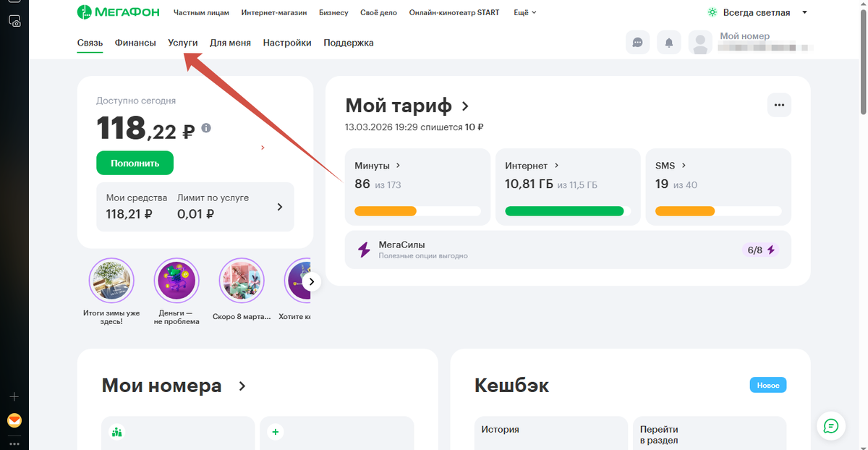Screen dimensions: 868x450
Task: Show next stories with the carousel arrow
Action: pos(311,281)
